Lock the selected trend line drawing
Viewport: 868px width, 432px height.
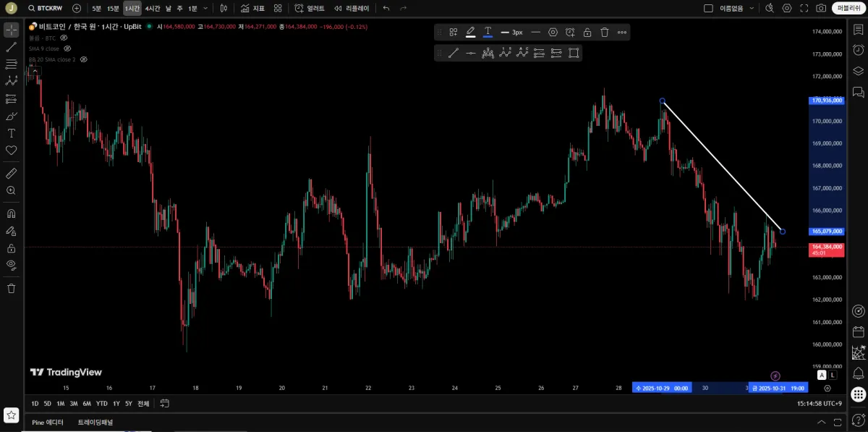587,32
